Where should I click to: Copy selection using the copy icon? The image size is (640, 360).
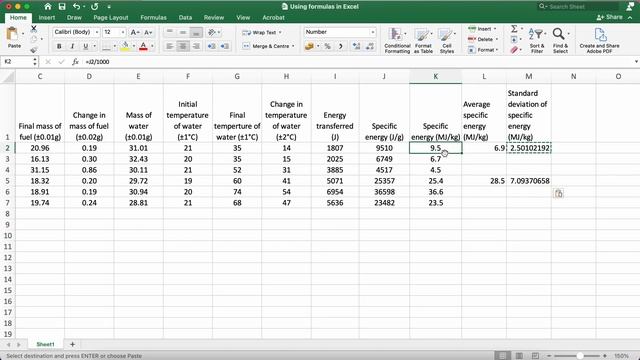34,39
